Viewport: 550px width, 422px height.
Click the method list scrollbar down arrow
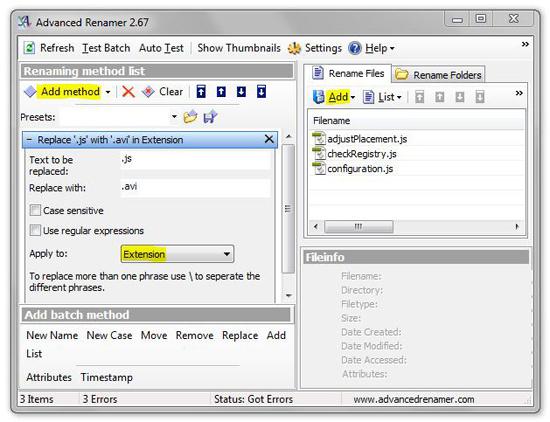tap(289, 295)
